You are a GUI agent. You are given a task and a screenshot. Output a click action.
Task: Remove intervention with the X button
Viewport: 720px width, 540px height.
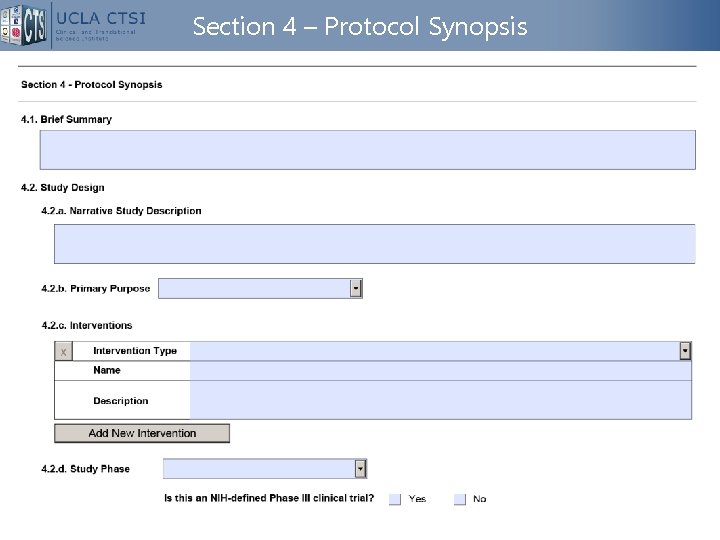point(64,352)
